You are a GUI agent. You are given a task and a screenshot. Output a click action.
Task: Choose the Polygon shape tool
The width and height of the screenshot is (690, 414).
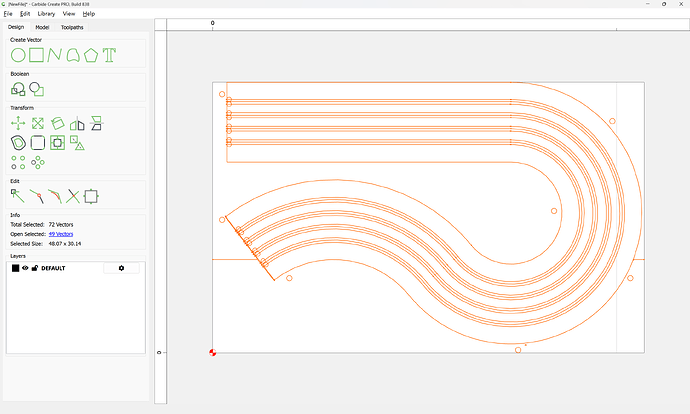[x=91, y=55]
